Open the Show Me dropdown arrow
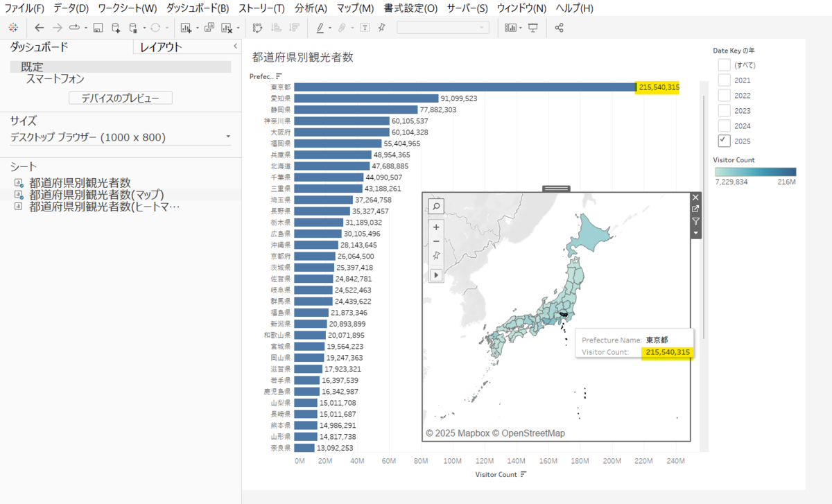 click(521, 28)
